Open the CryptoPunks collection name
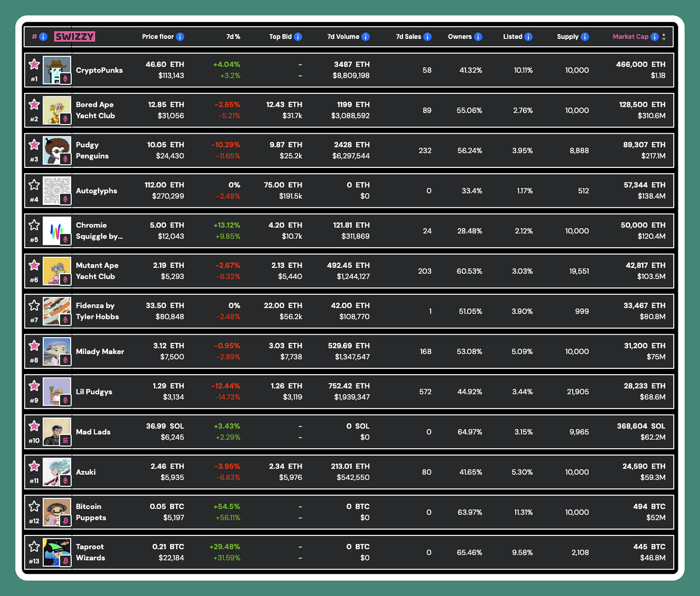Image resolution: width=700 pixels, height=596 pixels. (x=100, y=70)
